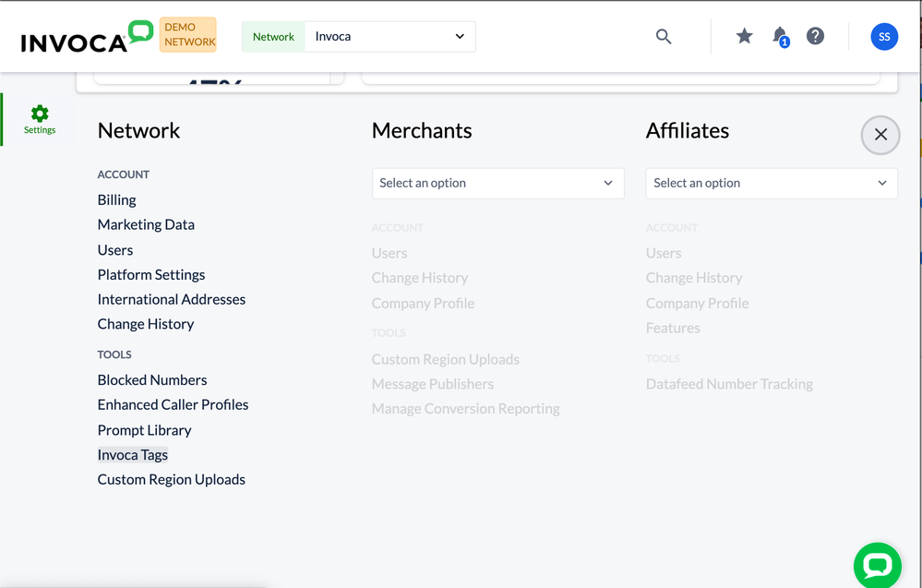Open Billing settings
The width and height of the screenshot is (922, 588).
click(116, 200)
